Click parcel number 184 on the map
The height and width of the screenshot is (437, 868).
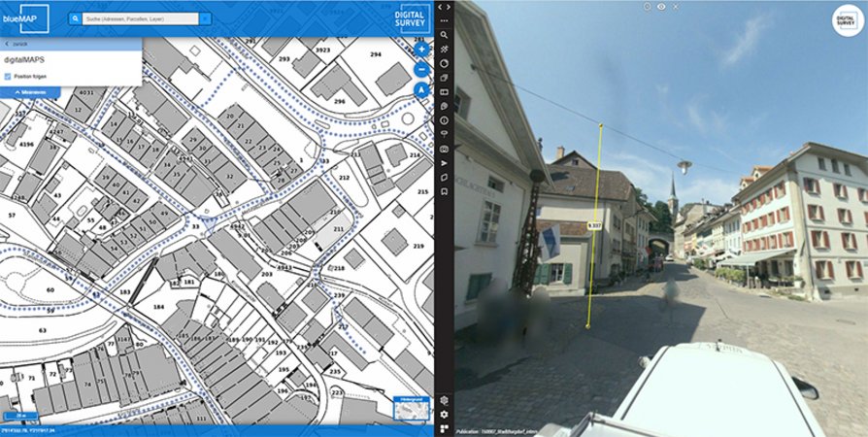pyautogui.click(x=158, y=307)
